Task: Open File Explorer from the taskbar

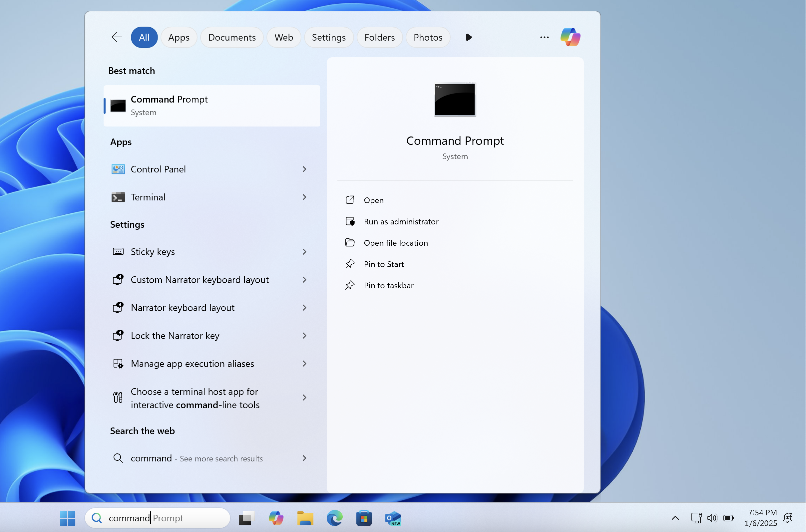Action: coord(305,518)
